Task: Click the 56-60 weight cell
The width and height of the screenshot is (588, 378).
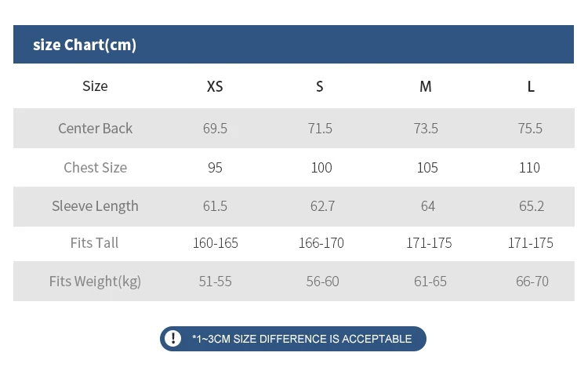Action: click(x=322, y=282)
